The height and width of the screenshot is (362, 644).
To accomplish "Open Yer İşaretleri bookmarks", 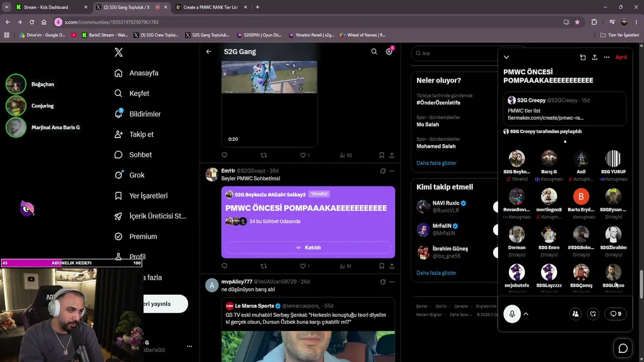I will [141, 196].
